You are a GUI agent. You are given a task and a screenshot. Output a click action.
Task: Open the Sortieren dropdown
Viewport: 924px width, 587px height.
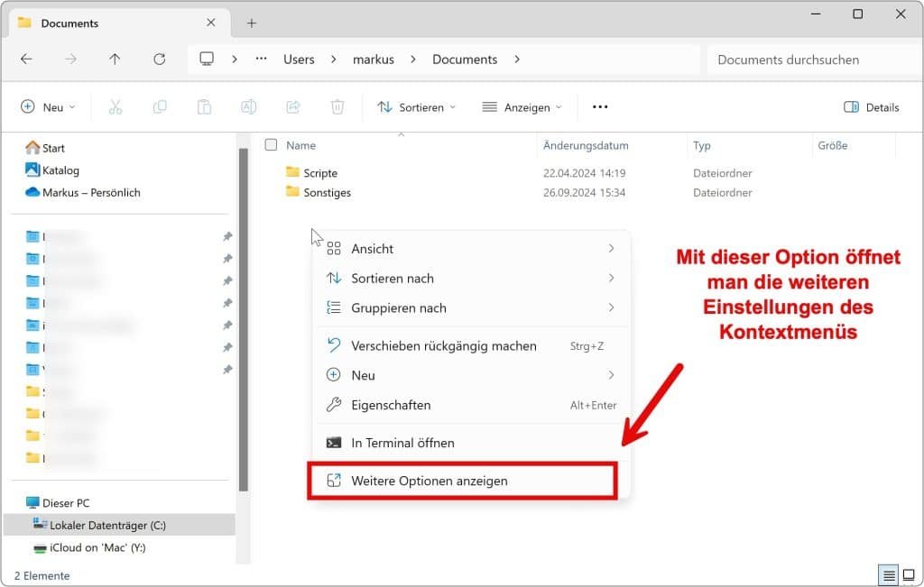click(416, 106)
